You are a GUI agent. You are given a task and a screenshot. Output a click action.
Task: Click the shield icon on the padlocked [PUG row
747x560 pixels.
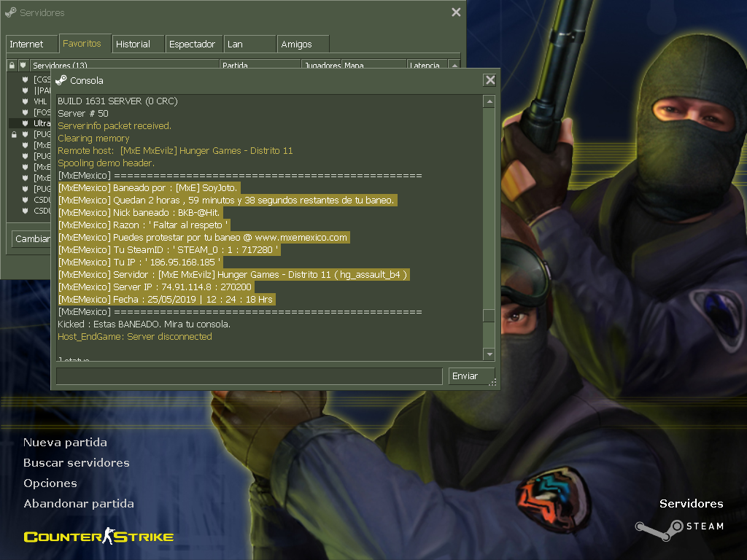(25, 134)
